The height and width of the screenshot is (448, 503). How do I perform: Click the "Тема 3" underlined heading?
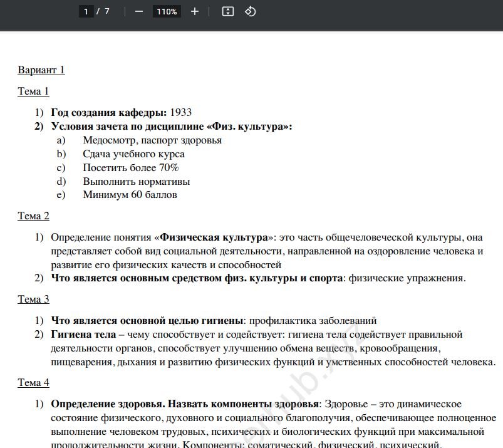click(x=33, y=300)
